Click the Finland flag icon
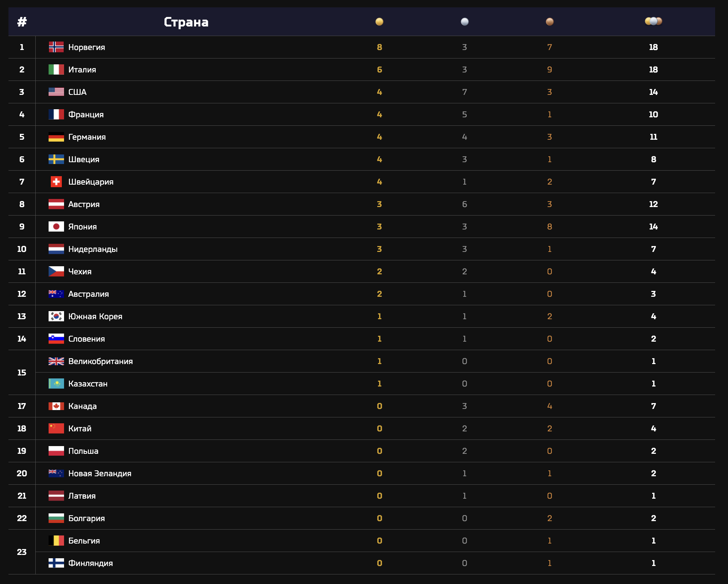This screenshot has width=728, height=584. tap(56, 563)
